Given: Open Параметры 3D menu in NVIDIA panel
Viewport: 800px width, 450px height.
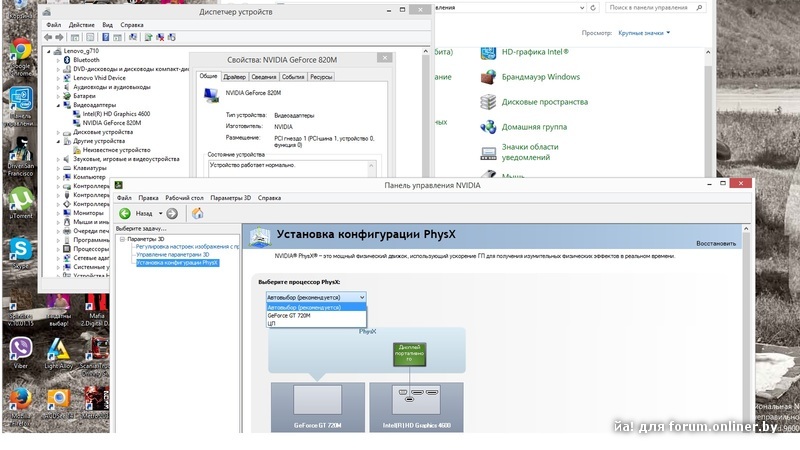Looking at the screenshot, I should pos(231,198).
